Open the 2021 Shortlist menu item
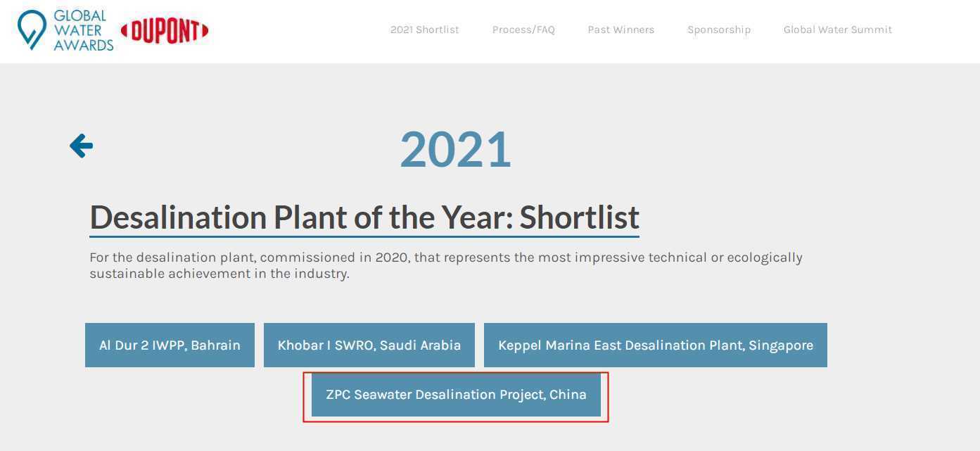 tap(424, 30)
